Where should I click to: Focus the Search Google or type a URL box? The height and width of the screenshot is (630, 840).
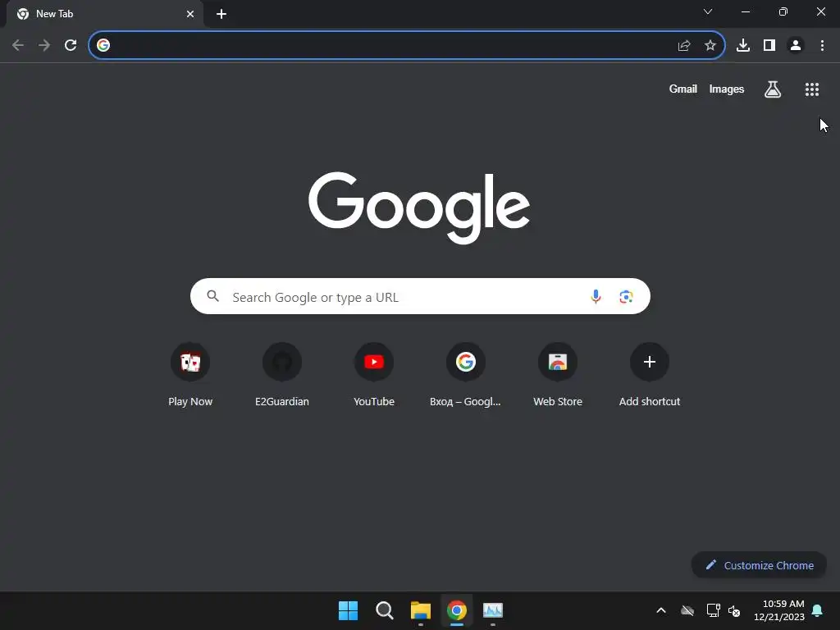pos(420,296)
